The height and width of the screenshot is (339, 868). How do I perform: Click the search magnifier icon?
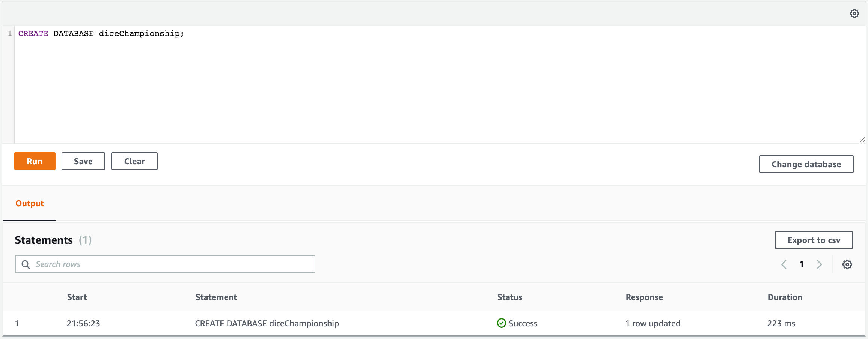(x=26, y=264)
